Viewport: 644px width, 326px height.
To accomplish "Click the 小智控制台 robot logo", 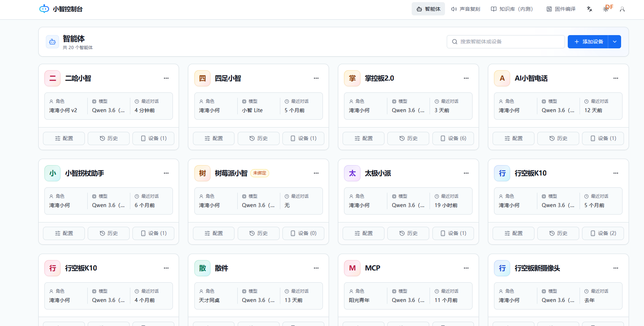I will [44, 9].
